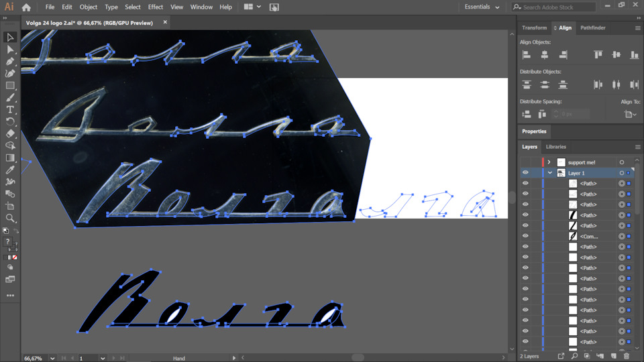Open the artboard number dropdown
Image resolution: width=644 pixels, height=362 pixels.
coord(102,358)
